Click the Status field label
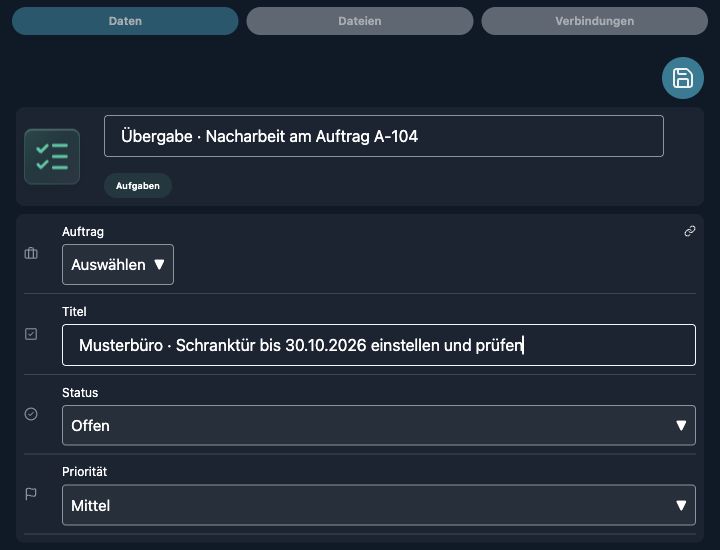This screenshot has width=720, height=550. [x=80, y=393]
